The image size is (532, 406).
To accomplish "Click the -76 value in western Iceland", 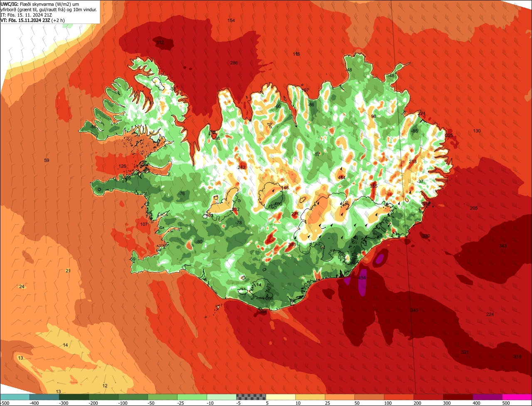I will point(181,194).
